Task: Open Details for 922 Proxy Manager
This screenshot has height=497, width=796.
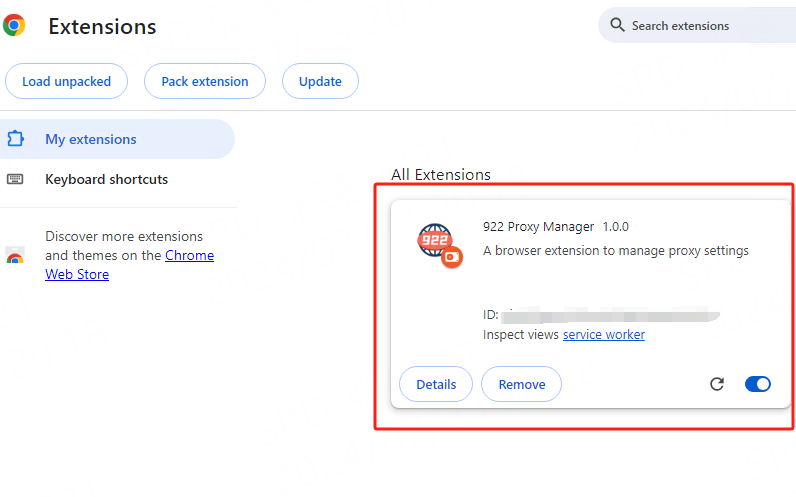Action: (x=436, y=384)
